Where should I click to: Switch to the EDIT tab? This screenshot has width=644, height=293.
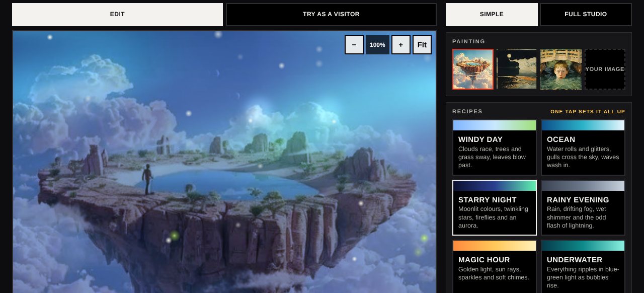click(x=117, y=15)
